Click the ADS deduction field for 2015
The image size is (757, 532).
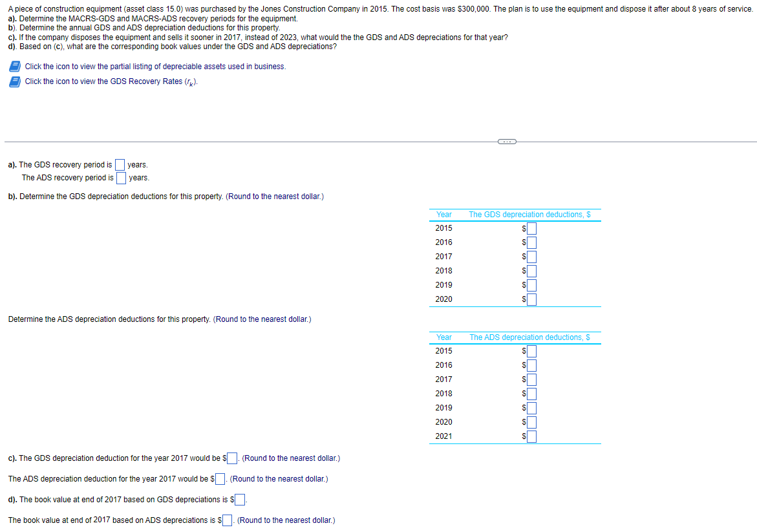(531, 352)
